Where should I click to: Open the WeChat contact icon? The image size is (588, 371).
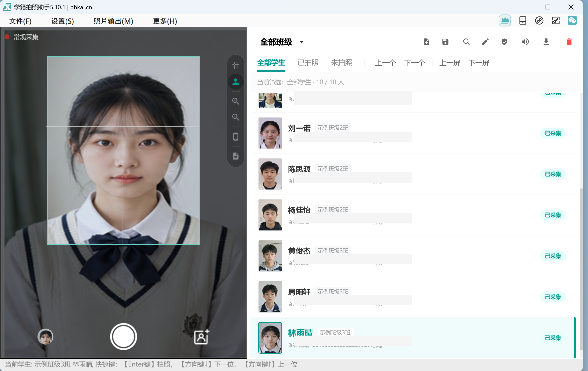click(572, 20)
